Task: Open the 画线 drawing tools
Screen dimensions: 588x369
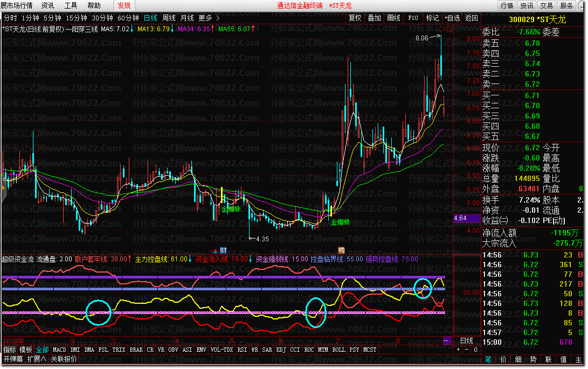Action: pos(394,18)
